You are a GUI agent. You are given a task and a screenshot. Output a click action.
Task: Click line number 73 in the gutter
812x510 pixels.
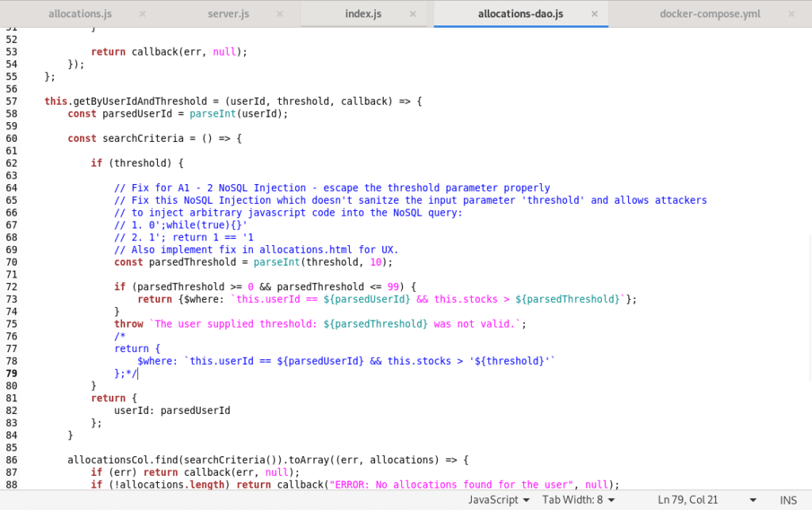tap(11, 299)
